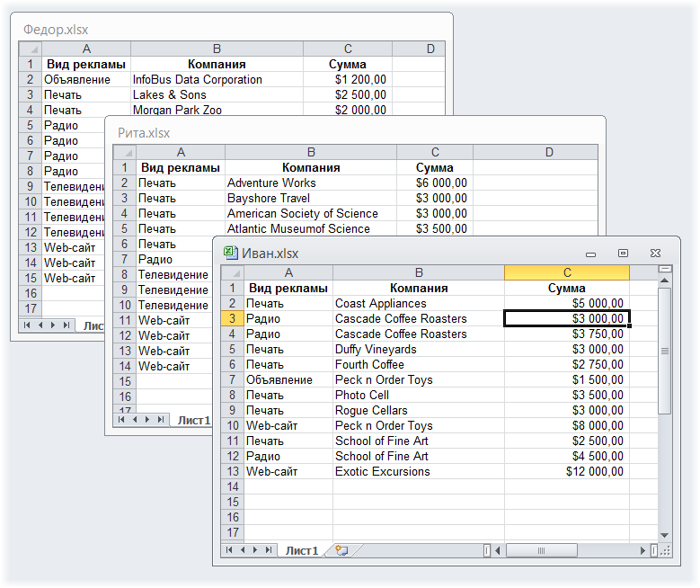Screen dimensions: 700x588
Task: Select the Bayshore Travel cell in Рита.xlsx
Action: (x=311, y=198)
